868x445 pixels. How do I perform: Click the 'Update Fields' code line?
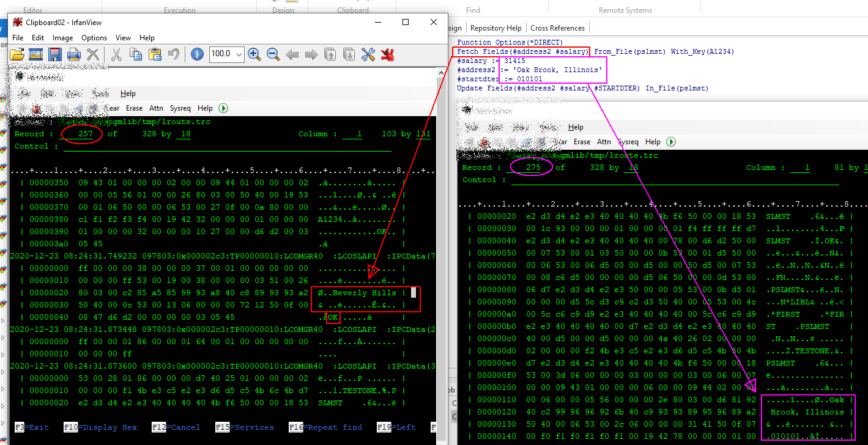(x=582, y=89)
